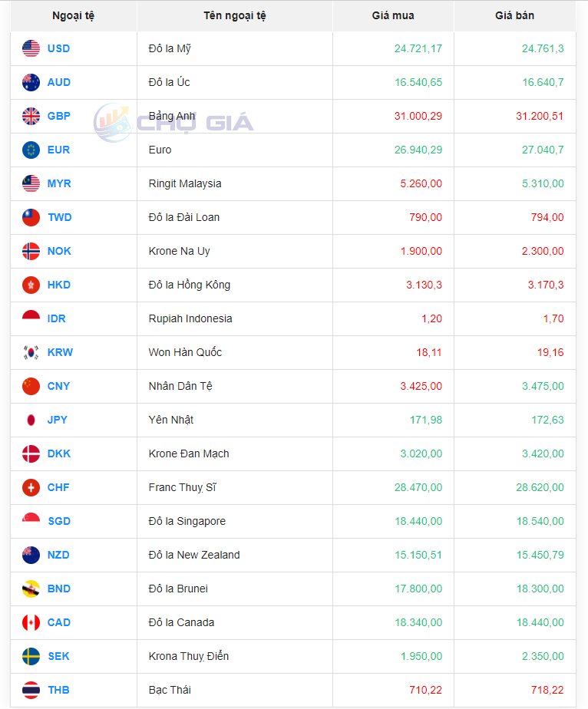Click the Brunei flag icon
Image resolution: width=588 pixels, height=709 pixels.
(31, 589)
